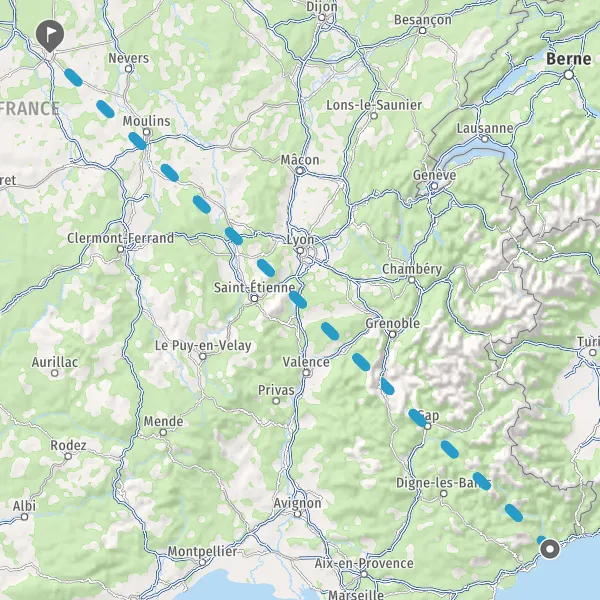The height and width of the screenshot is (600, 600).
Task: Select the Saint-Étienne city marker
Action: tap(254, 298)
